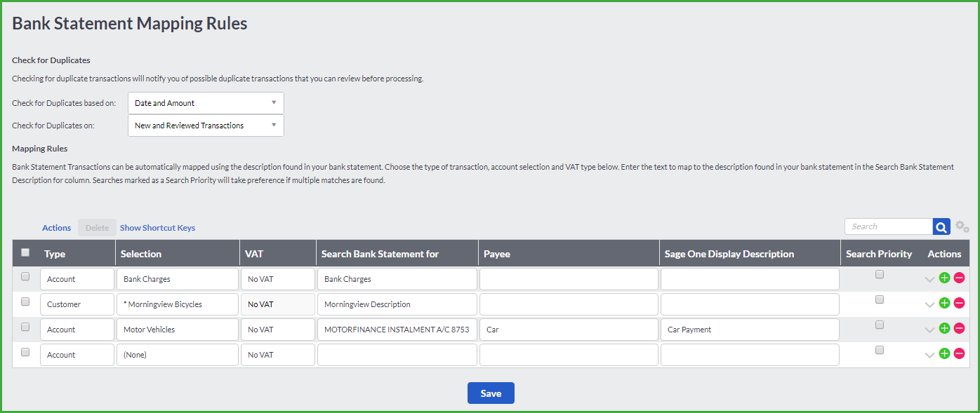The image size is (980, 413).
Task: Select the Morningview Bicycles row checkbox
Action: coord(25,302)
